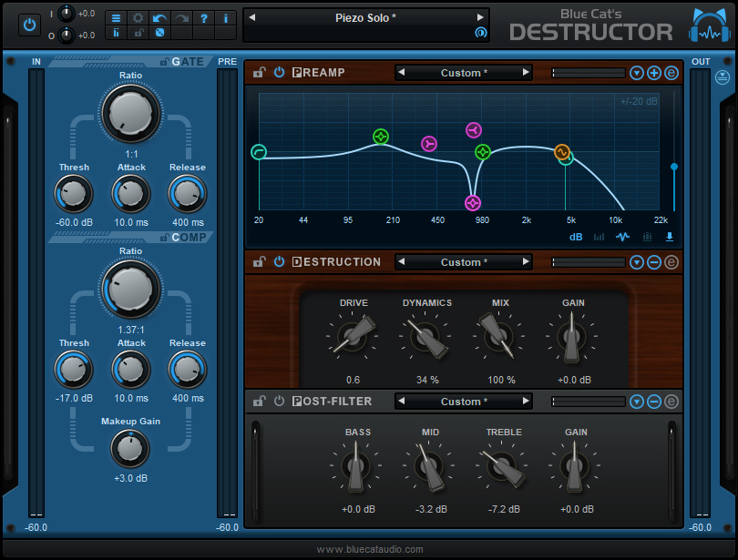Open the main menu list icon
This screenshot has height=560, width=738.
pos(116,18)
